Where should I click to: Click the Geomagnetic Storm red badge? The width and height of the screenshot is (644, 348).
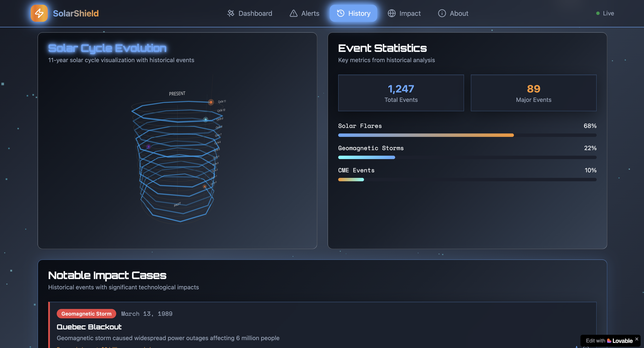tap(86, 314)
